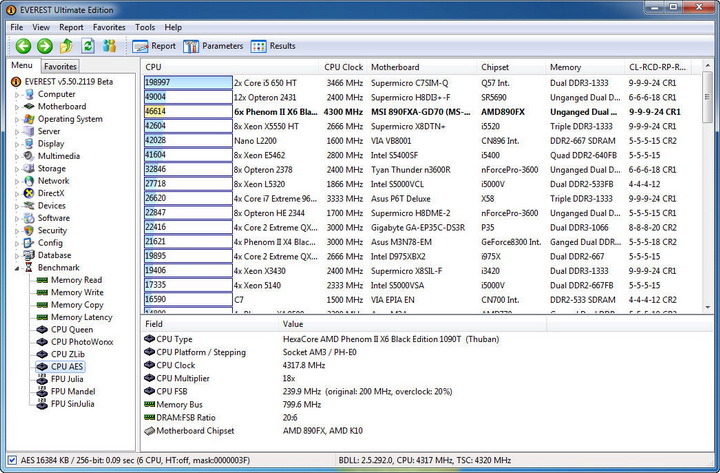The image size is (720, 473).
Task: Select the 49004 Opteron 2431 score bar
Action: 188,97
